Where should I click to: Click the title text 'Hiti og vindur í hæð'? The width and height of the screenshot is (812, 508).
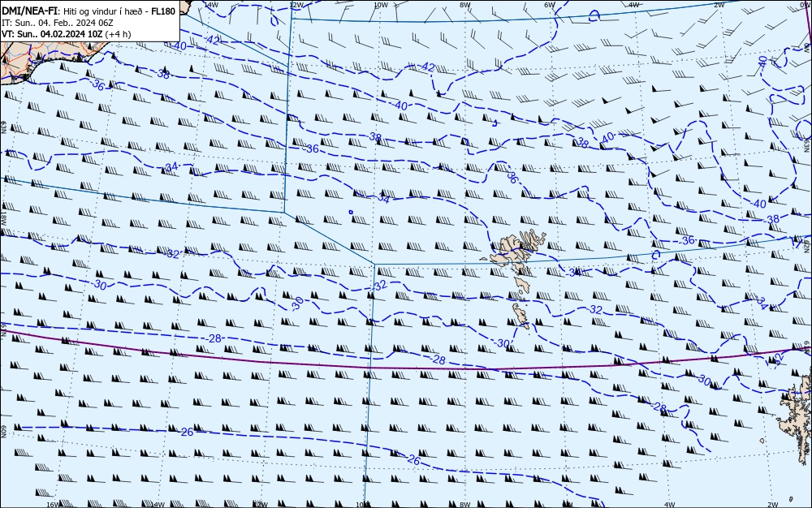click(103, 11)
